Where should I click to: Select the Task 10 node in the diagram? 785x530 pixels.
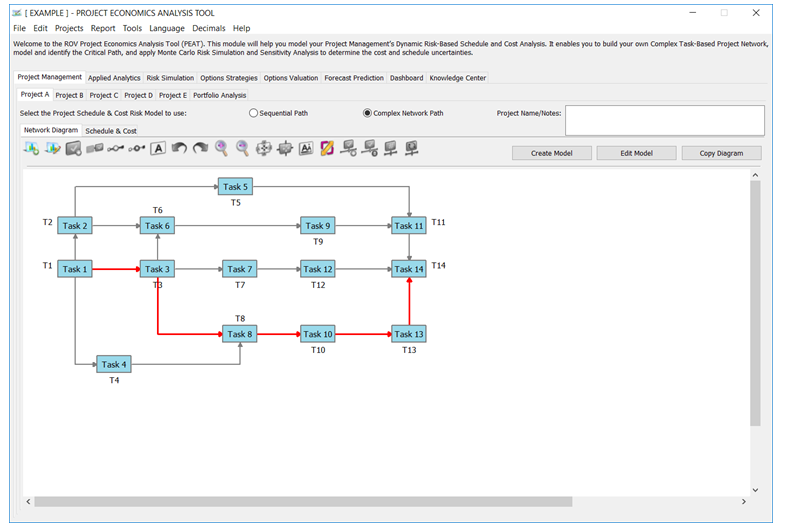click(x=318, y=334)
